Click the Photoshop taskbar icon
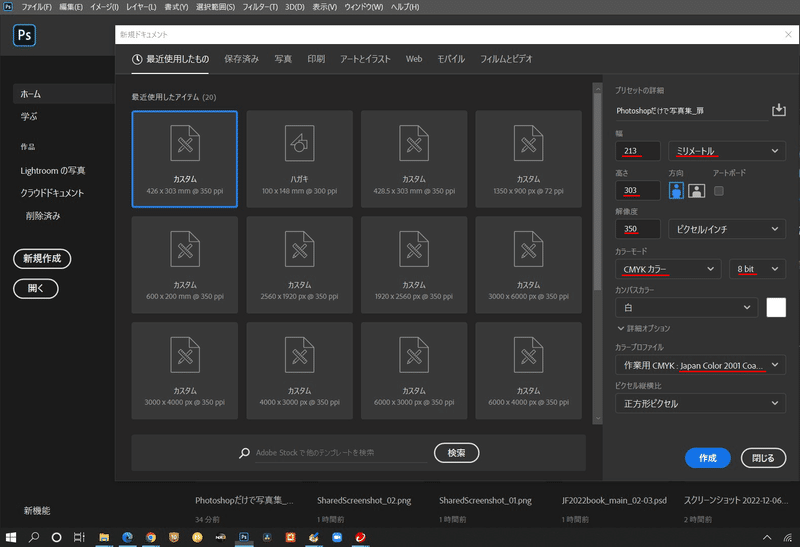The image size is (800, 547). [x=244, y=537]
